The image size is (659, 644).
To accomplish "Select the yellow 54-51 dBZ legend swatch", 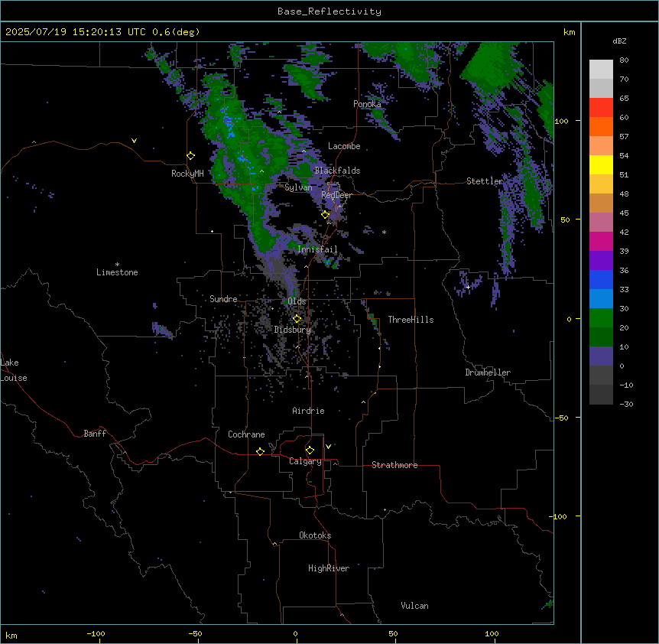I will pos(601,164).
